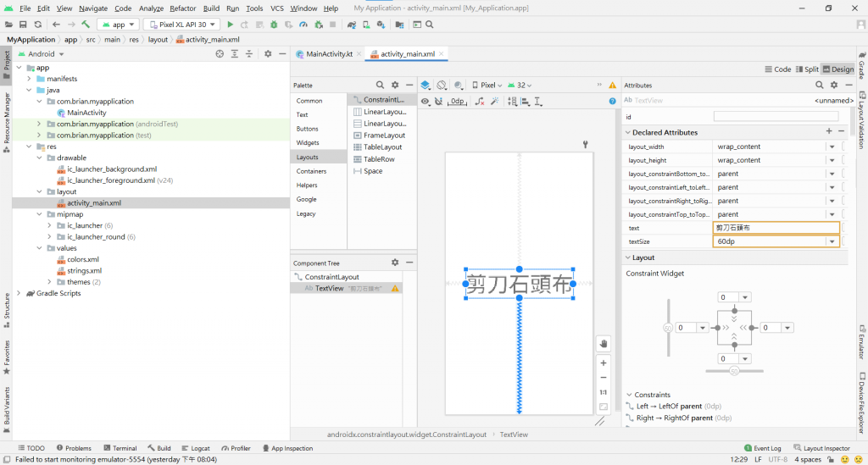Open layout_width value dropdown arrow
This screenshot has width=868, height=465.
[x=832, y=147]
